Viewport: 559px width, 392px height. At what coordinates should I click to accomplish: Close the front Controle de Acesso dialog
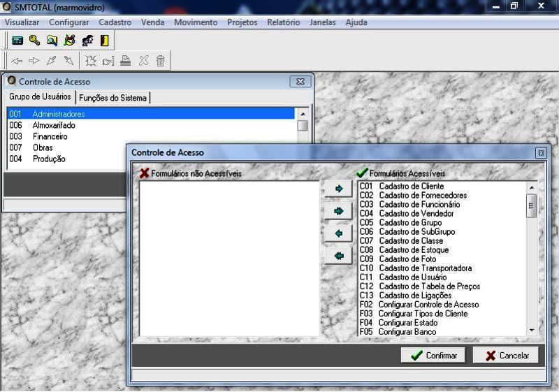click(x=541, y=153)
